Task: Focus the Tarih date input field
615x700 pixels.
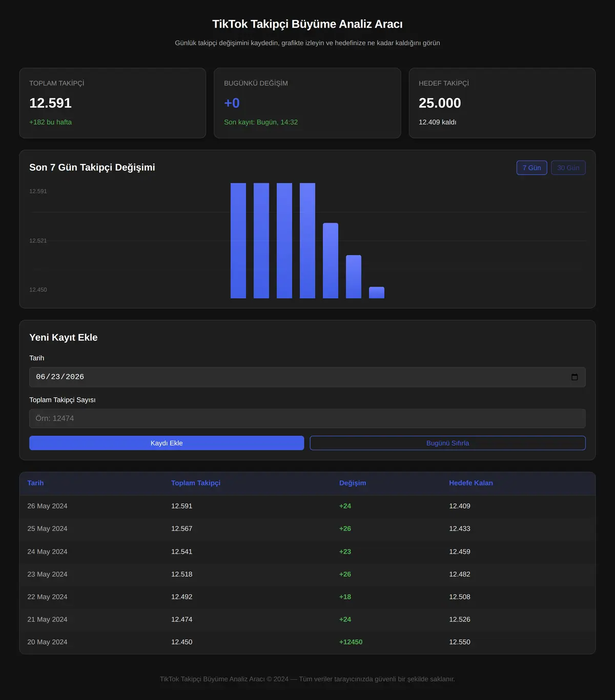Action: click(307, 377)
